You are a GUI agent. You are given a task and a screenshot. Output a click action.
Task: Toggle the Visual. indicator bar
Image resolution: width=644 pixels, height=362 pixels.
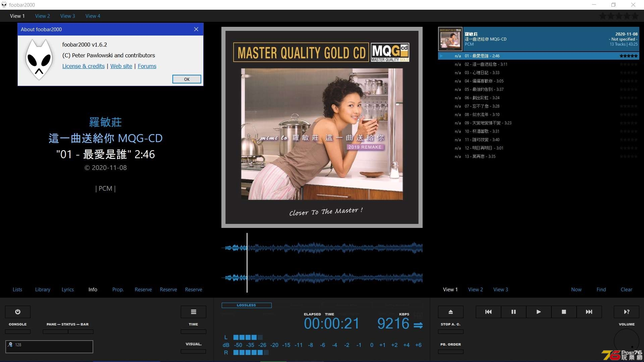[x=194, y=351]
